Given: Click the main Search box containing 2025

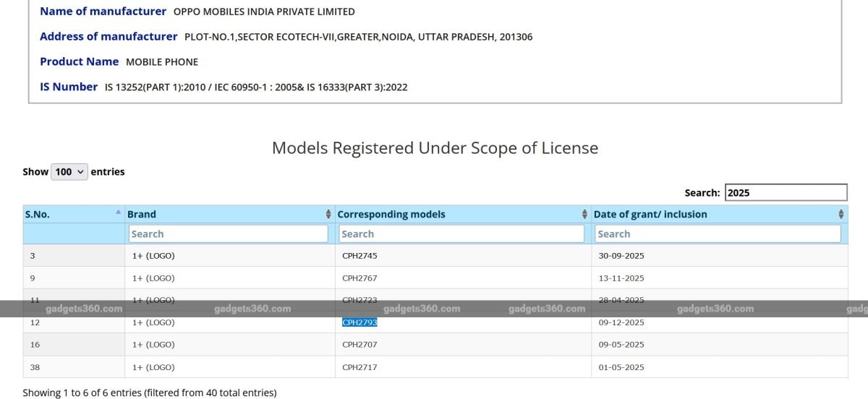Looking at the screenshot, I should [x=786, y=193].
